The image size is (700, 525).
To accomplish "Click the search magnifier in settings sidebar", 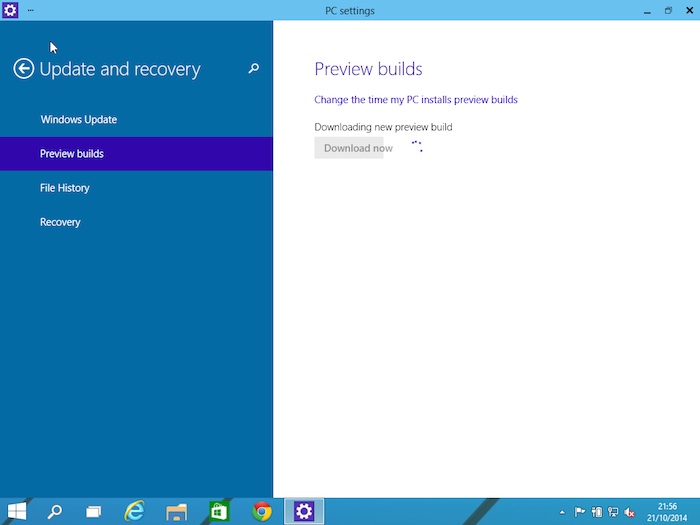I will pyautogui.click(x=254, y=69).
